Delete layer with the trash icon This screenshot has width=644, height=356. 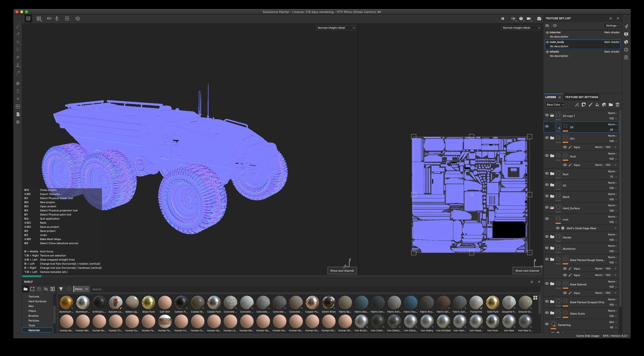pos(617,105)
